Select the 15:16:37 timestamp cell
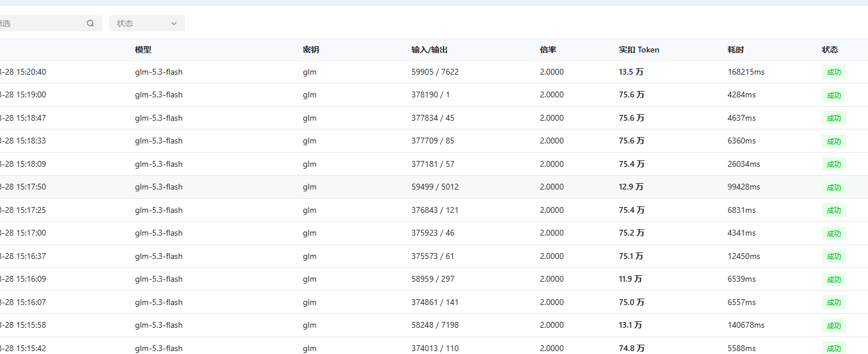This screenshot has width=868, height=354. [23, 256]
